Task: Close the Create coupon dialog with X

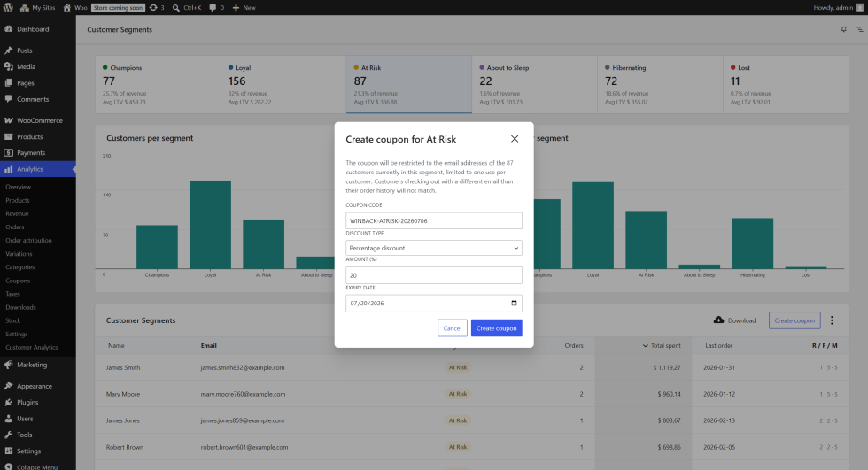Action: (515, 139)
